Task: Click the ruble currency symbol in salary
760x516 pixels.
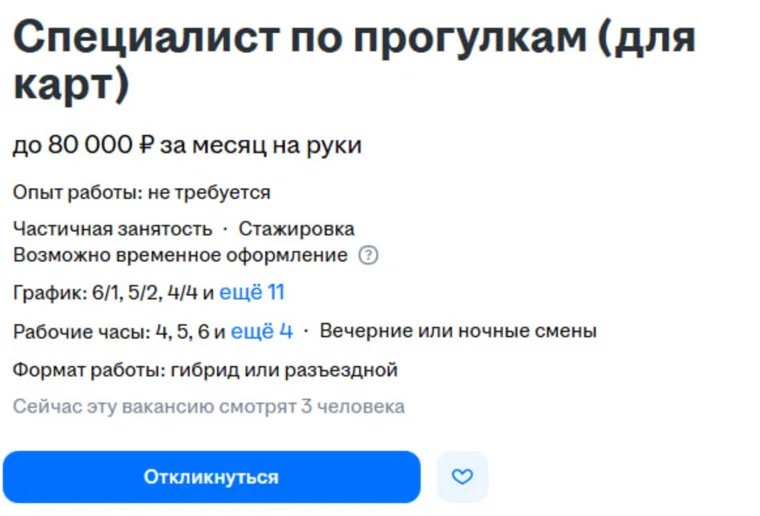Action: click(147, 146)
